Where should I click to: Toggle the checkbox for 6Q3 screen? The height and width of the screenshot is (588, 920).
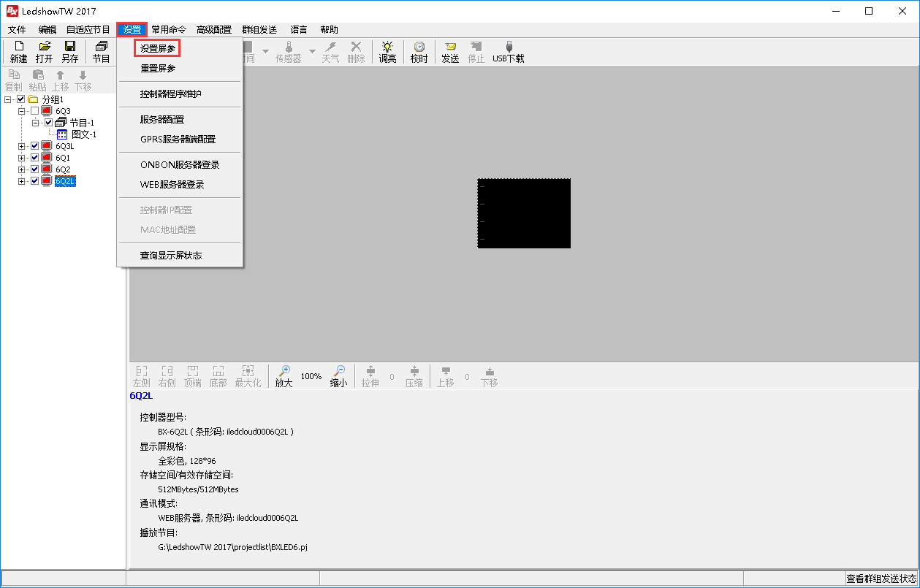point(35,111)
